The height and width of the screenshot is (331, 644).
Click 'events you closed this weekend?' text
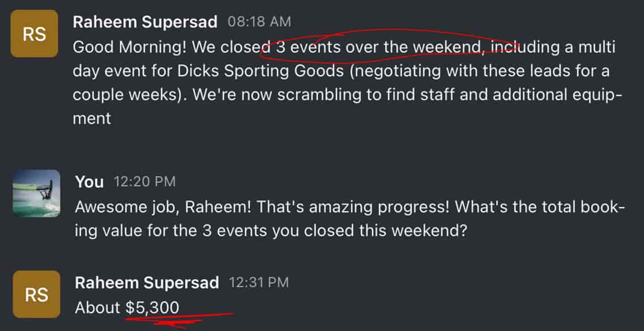tap(342, 231)
